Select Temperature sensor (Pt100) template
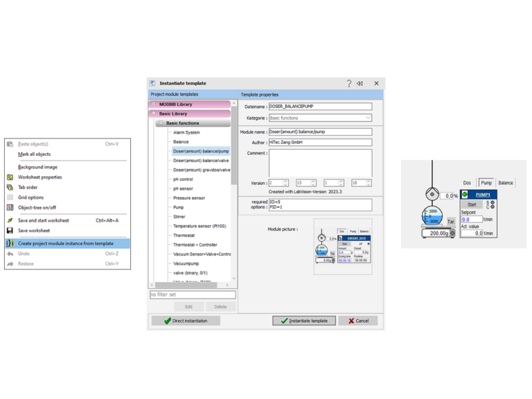532x399 pixels. [x=199, y=226]
